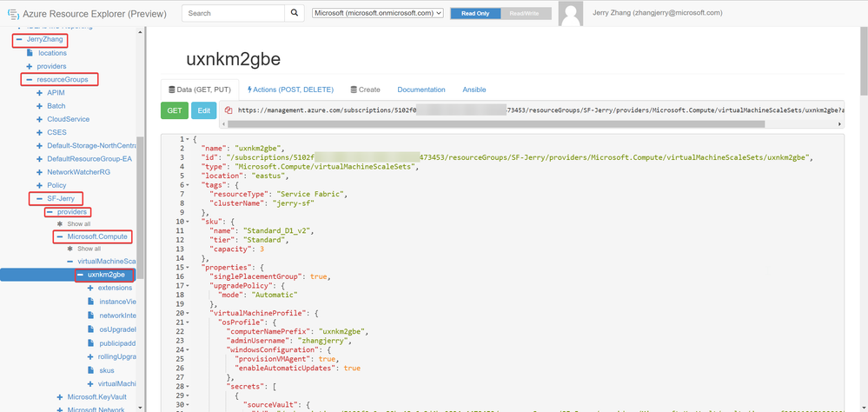Fold the osProfile block at line 21
The image size is (868, 412).
(189, 322)
